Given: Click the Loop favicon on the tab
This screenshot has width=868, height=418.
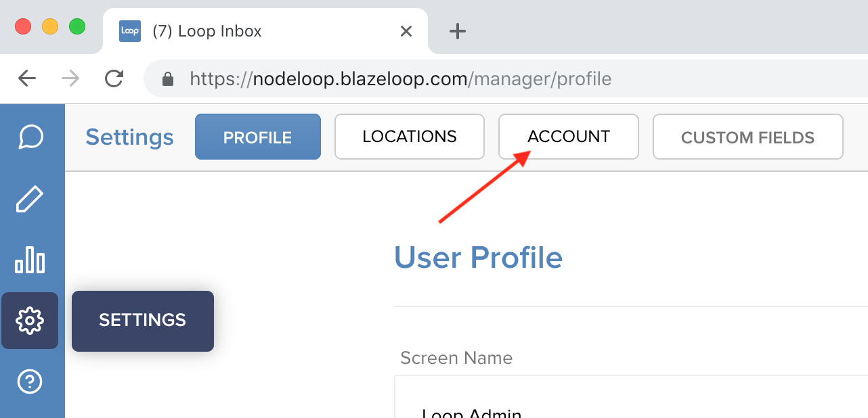Looking at the screenshot, I should coord(130,31).
